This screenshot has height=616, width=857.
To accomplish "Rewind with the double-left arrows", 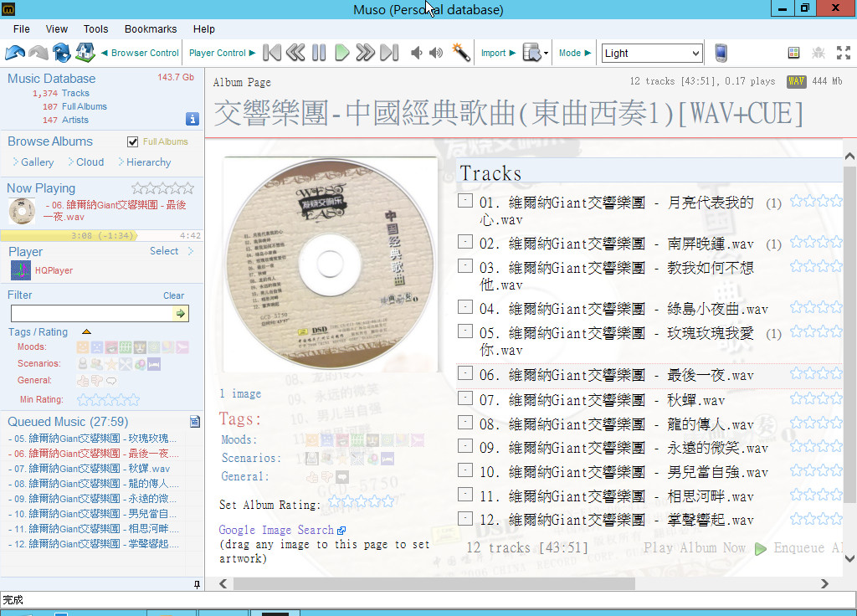I will click(295, 53).
